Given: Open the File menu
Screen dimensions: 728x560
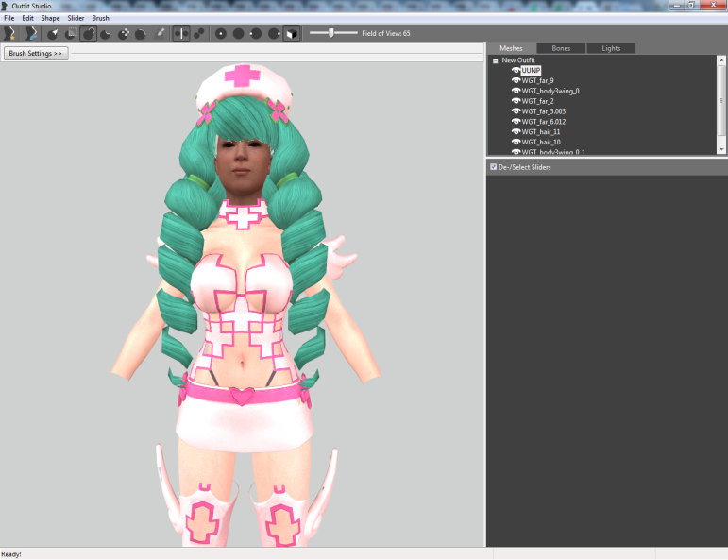Looking at the screenshot, I should pyautogui.click(x=9, y=18).
